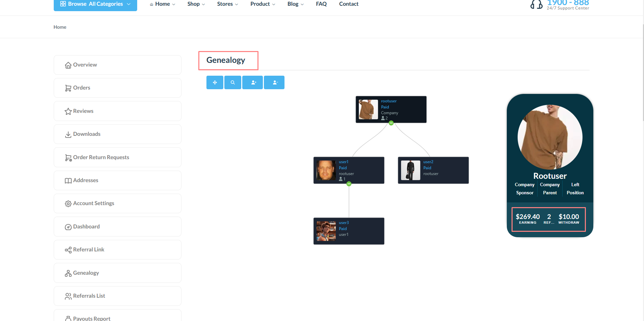
Task: Open the Referral Link sidebar item
Action: coord(89,249)
